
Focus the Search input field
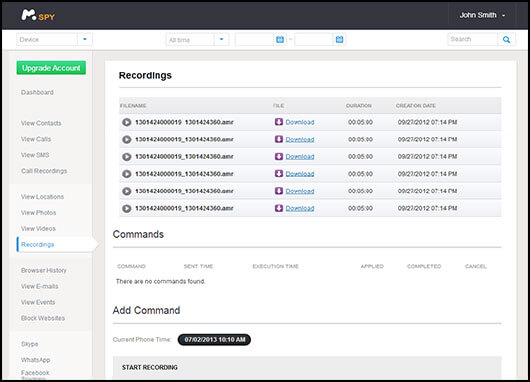click(473, 40)
